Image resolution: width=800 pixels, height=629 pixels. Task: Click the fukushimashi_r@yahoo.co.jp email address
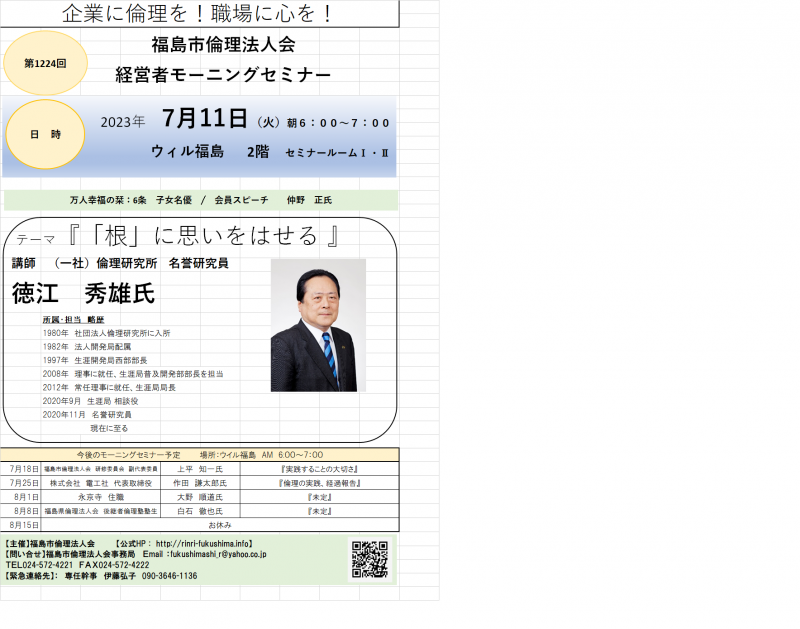pos(208,554)
